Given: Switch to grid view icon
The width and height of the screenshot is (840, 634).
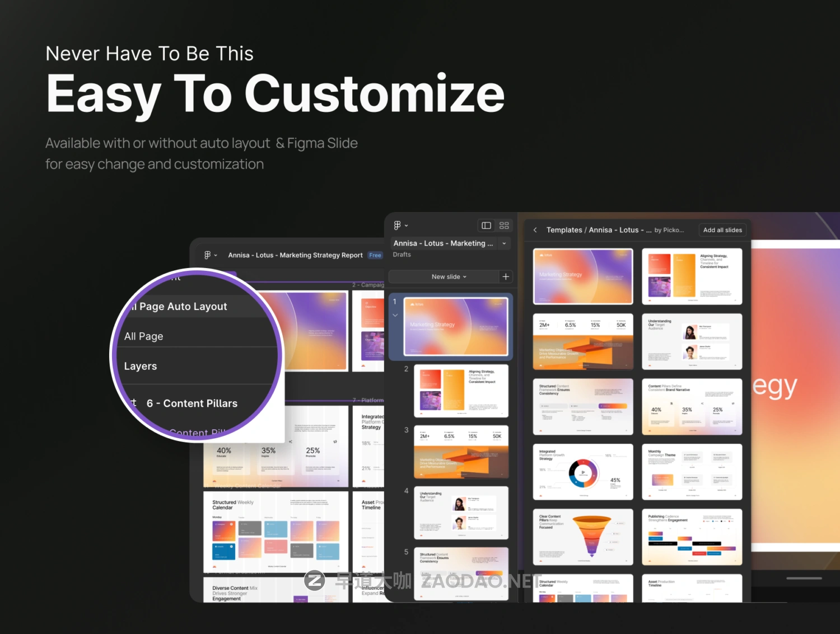Looking at the screenshot, I should click(x=504, y=226).
